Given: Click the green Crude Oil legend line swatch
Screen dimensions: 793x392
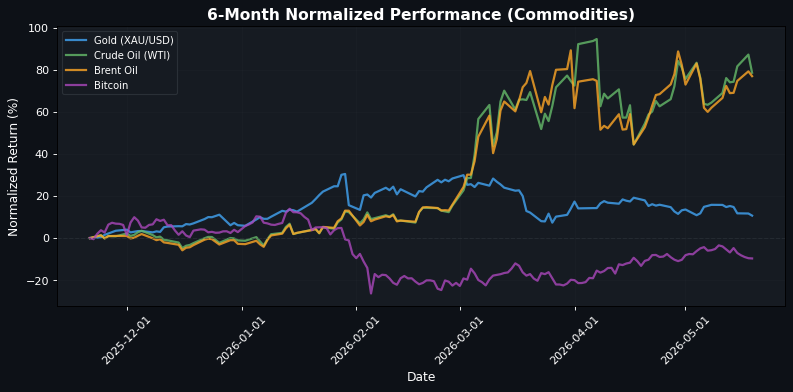Looking at the screenshot, I should (76, 56).
